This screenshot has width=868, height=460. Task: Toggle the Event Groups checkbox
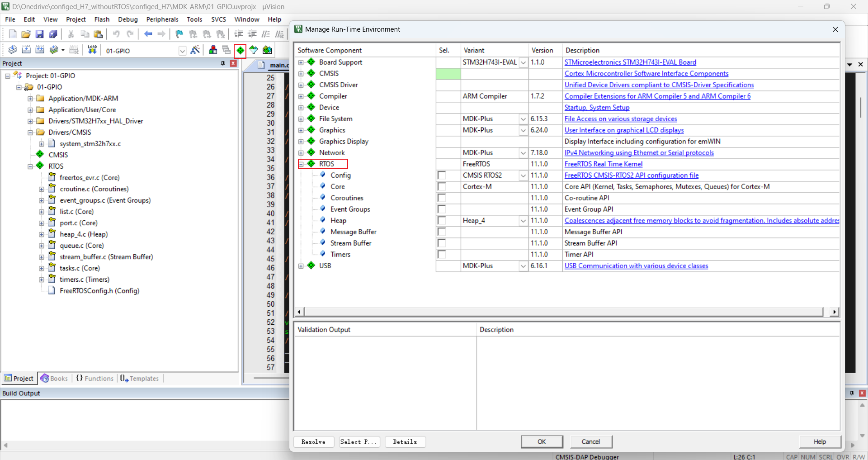pos(442,209)
